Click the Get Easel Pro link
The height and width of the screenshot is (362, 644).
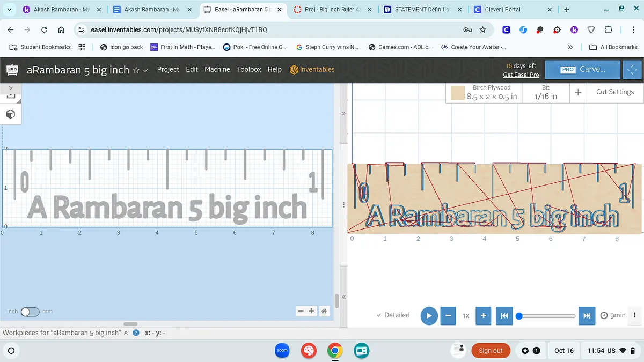click(521, 75)
